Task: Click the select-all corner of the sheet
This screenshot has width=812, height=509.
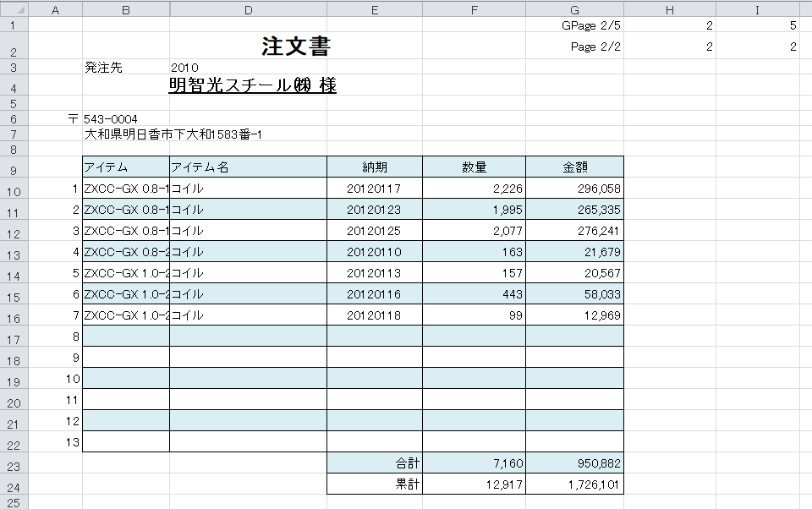Action: point(14,8)
